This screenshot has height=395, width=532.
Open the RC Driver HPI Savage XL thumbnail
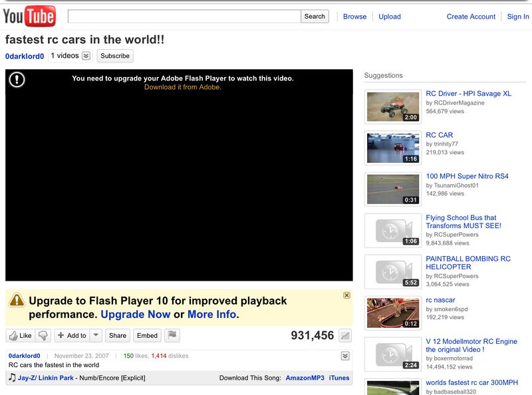(x=393, y=106)
